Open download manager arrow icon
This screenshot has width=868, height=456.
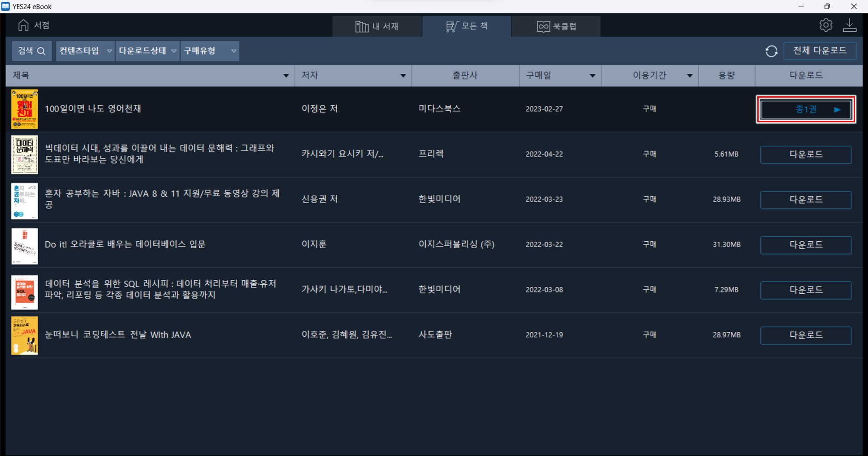[849, 25]
